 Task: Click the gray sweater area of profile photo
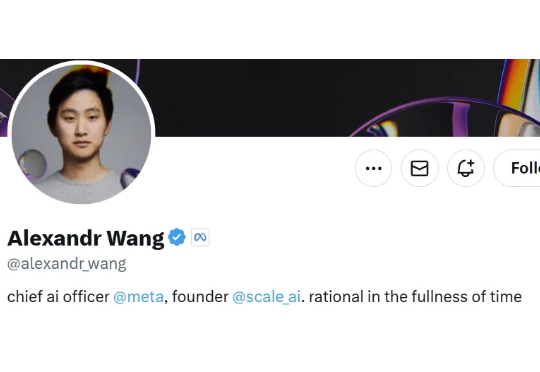(81, 188)
